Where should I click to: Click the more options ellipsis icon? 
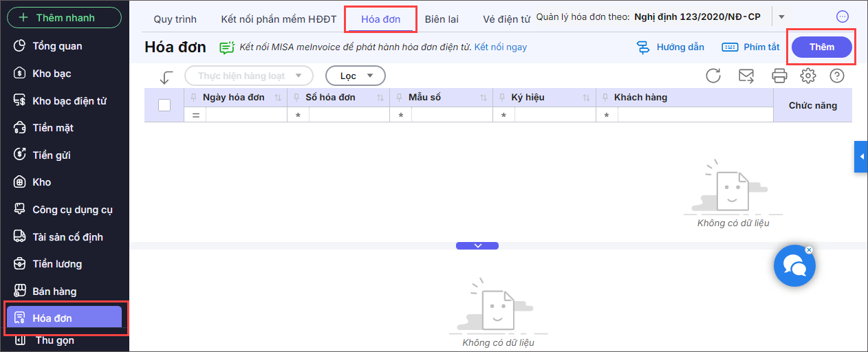[x=843, y=16]
